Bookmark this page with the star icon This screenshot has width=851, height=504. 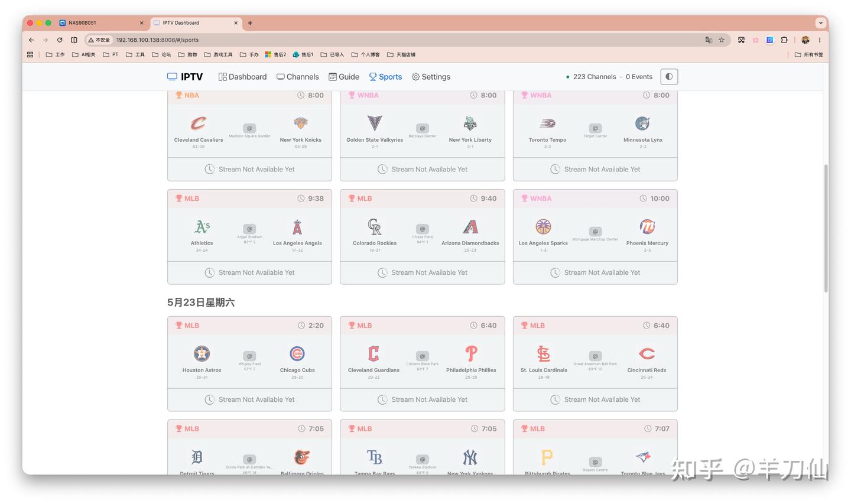click(722, 40)
